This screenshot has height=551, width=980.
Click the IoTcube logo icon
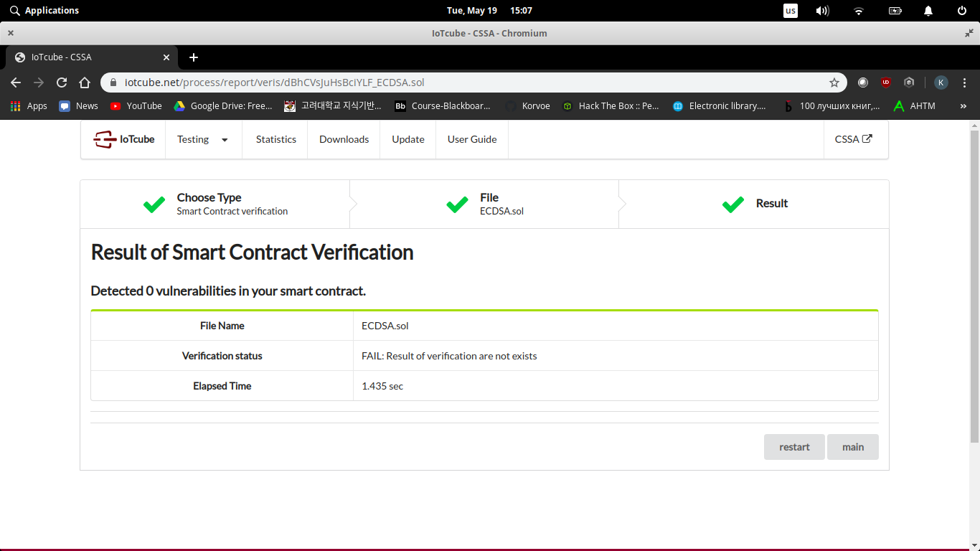[105, 139]
